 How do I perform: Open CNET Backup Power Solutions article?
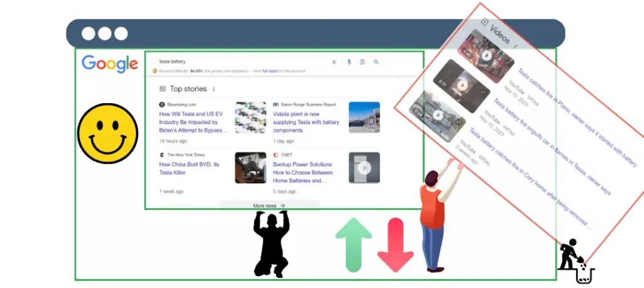[x=303, y=172]
